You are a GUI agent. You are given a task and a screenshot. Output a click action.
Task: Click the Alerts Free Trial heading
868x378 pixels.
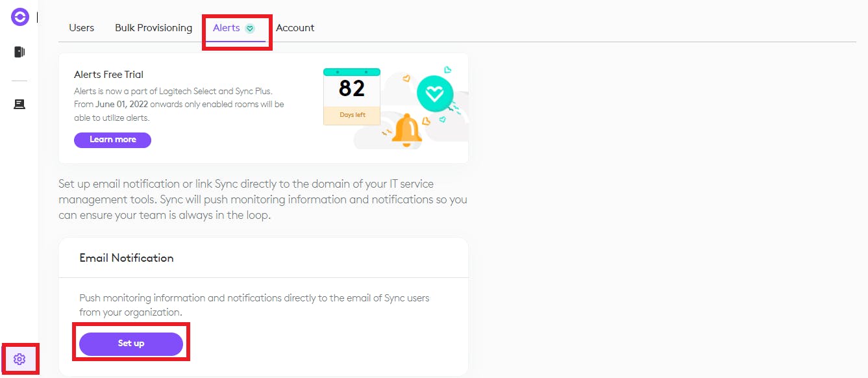tap(109, 75)
